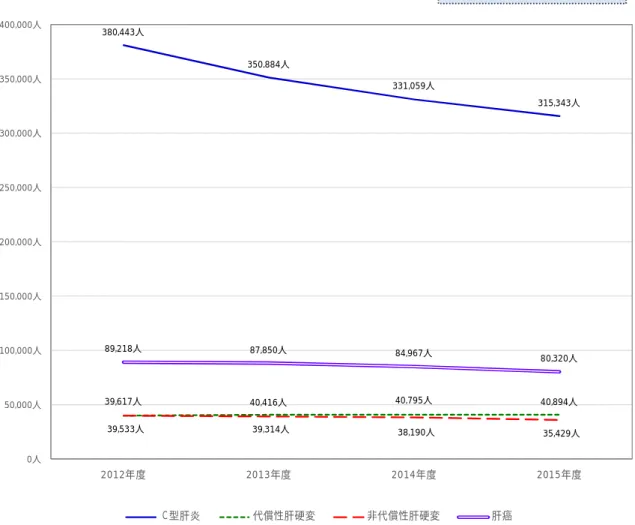The image size is (635, 525).
Task: Click the 331,059人 data label
Action: (x=413, y=86)
